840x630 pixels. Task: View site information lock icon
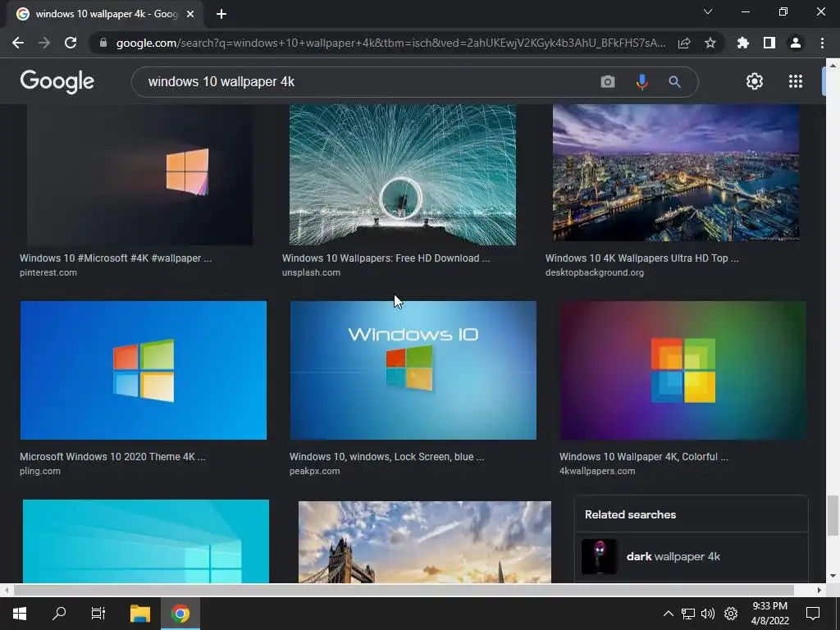tap(103, 43)
